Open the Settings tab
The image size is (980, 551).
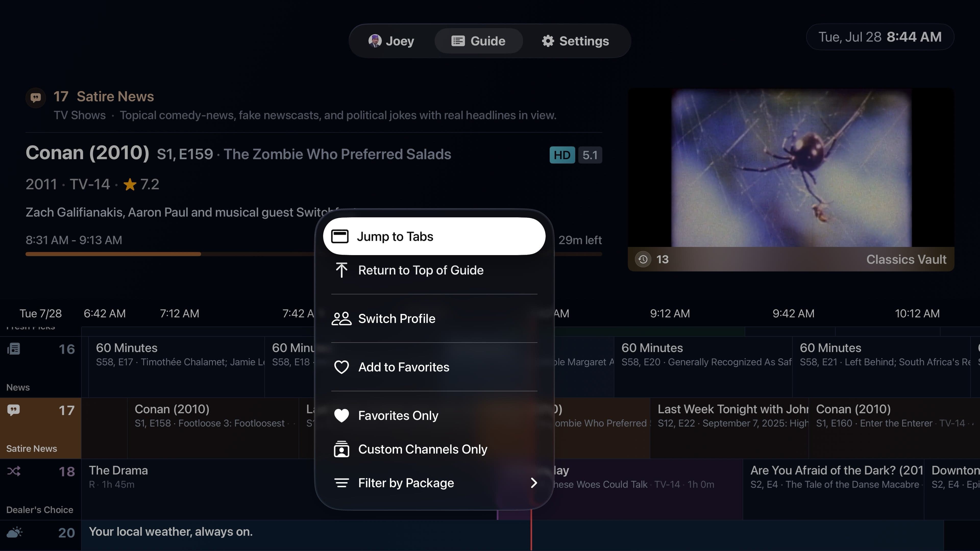click(575, 41)
